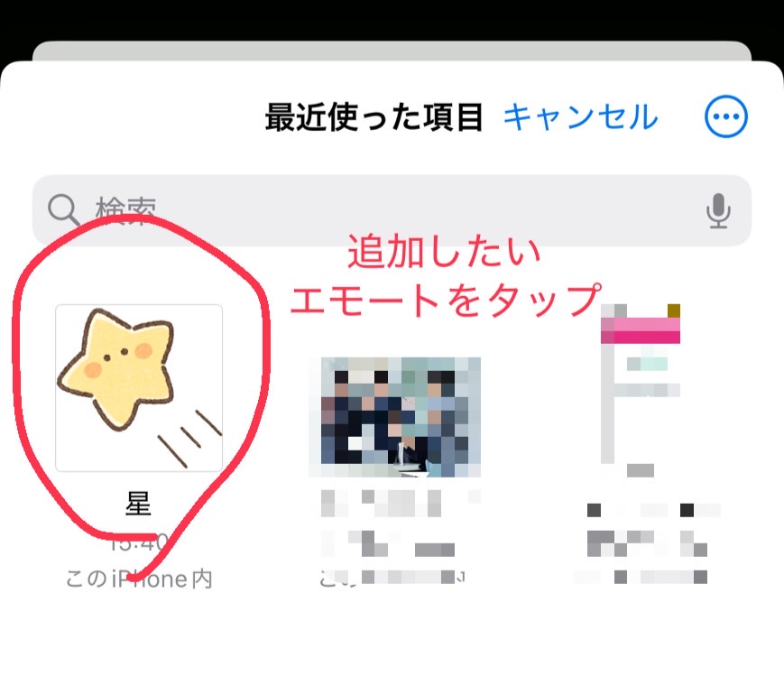Tap the blurred location label under right file

tap(641, 578)
